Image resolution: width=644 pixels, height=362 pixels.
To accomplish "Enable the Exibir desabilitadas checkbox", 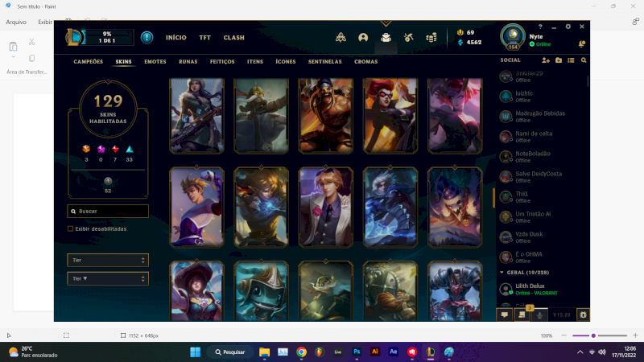I will (70, 228).
